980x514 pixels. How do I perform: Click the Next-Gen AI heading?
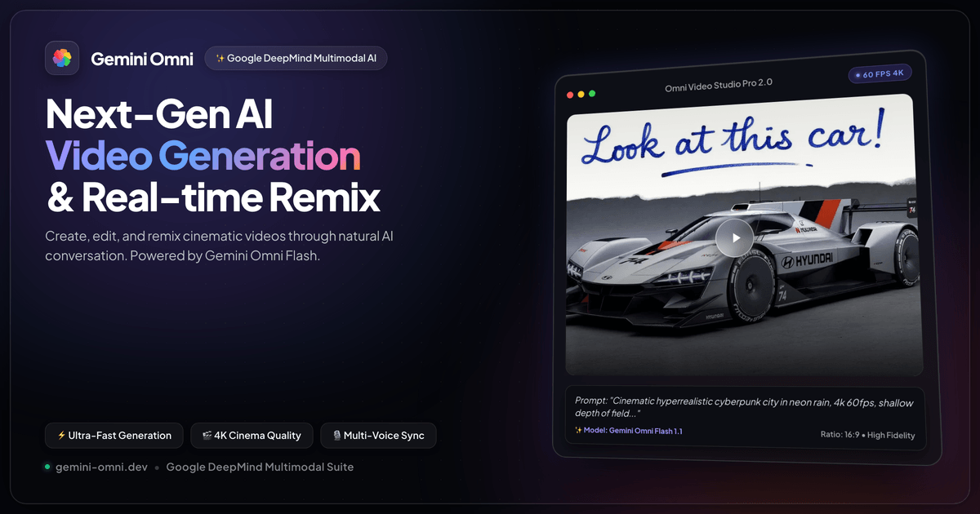point(159,114)
